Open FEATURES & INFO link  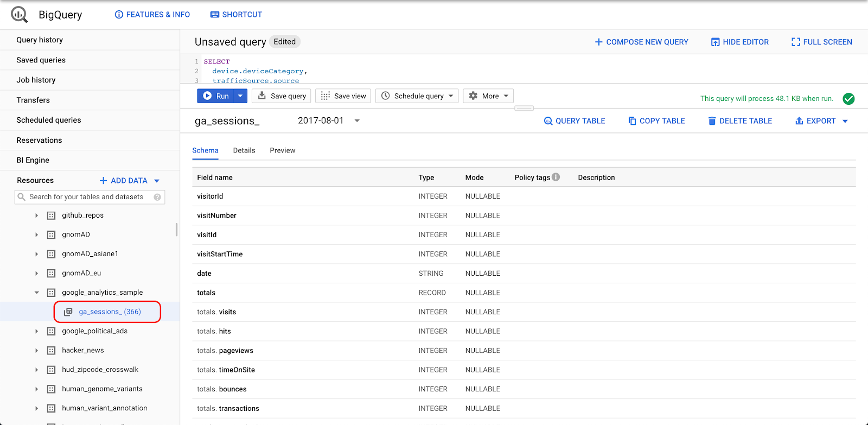[x=152, y=15]
